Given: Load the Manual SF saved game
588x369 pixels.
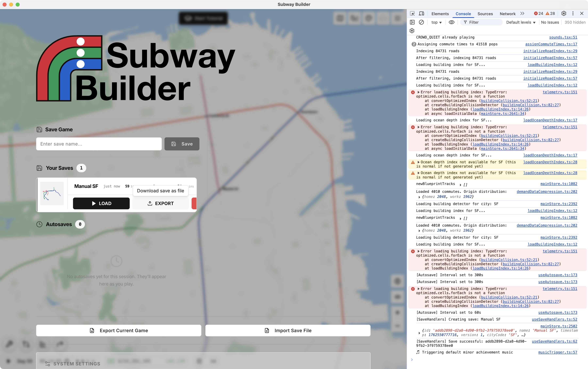Looking at the screenshot, I should [101, 203].
